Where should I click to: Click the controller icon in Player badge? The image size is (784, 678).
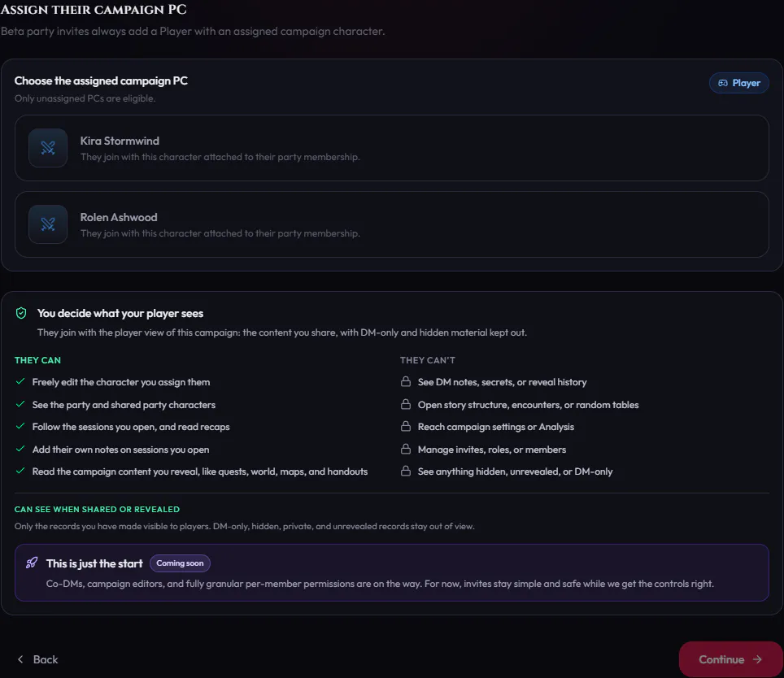coord(722,83)
